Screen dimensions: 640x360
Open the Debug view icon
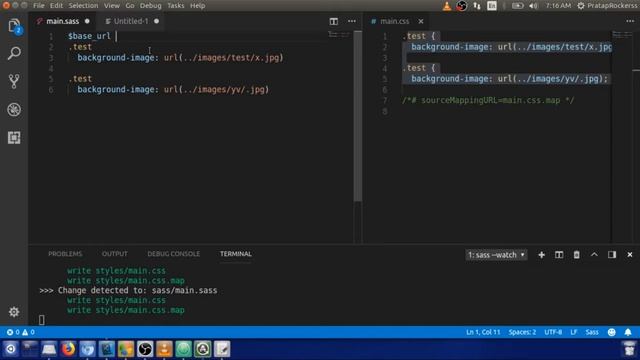pos(14,109)
